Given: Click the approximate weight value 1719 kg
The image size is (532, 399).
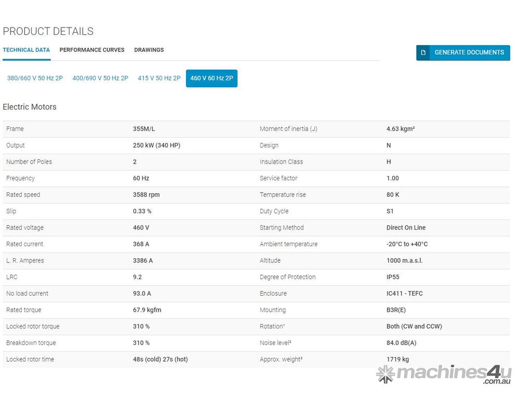Looking at the screenshot, I should 397,360.
